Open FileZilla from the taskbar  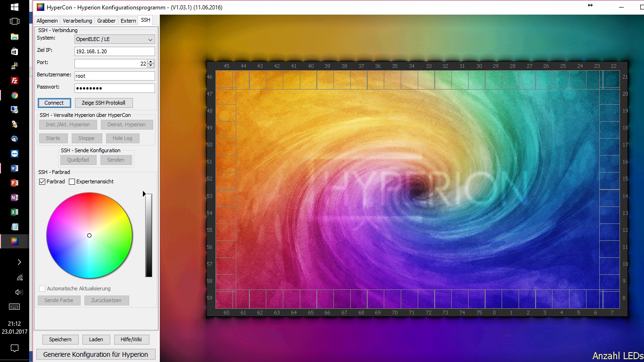click(14, 81)
